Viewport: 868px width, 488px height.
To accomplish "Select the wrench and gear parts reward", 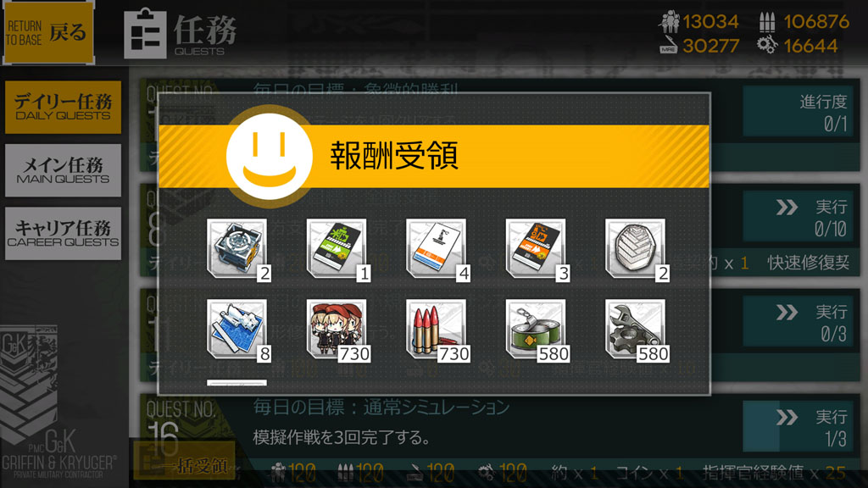I will coord(637,331).
